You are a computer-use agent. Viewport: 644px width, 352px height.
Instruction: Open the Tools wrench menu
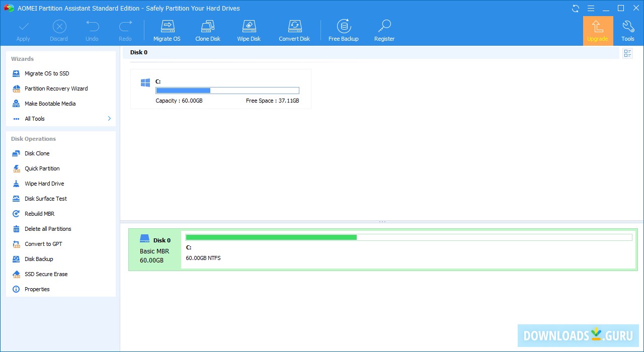(628, 30)
